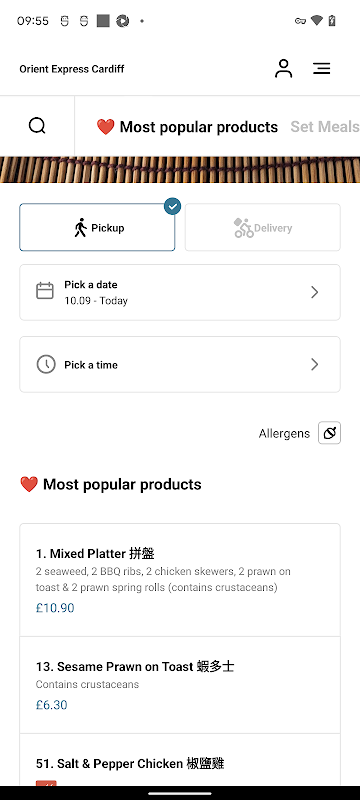Open the hamburger menu icon
This screenshot has height=800, width=360.
(x=322, y=68)
